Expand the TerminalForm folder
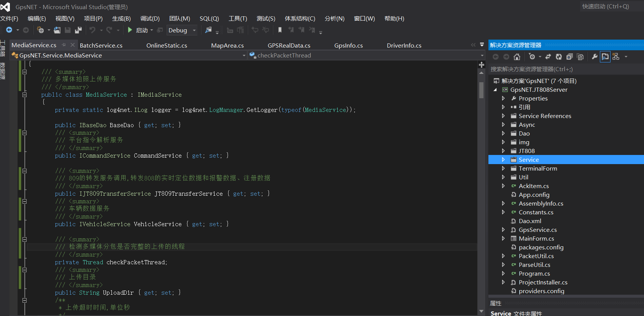This screenshot has width=644, height=316. tap(503, 168)
